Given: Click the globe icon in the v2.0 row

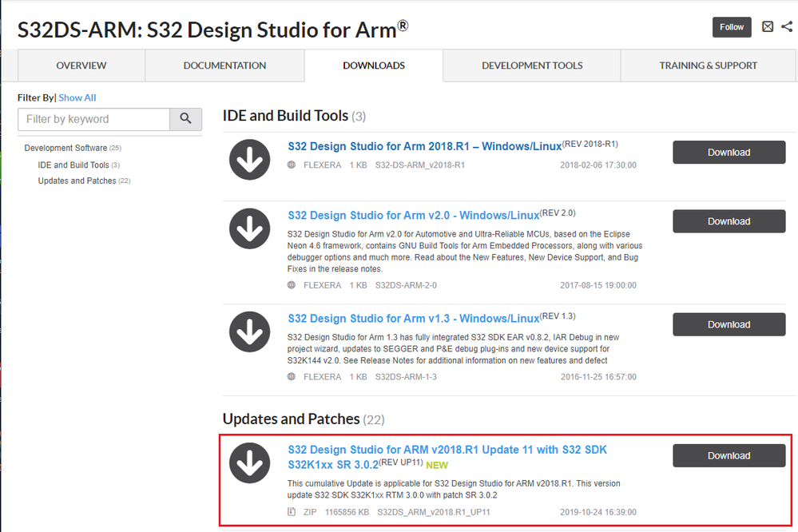Looking at the screenshot, I should [292, 285].
